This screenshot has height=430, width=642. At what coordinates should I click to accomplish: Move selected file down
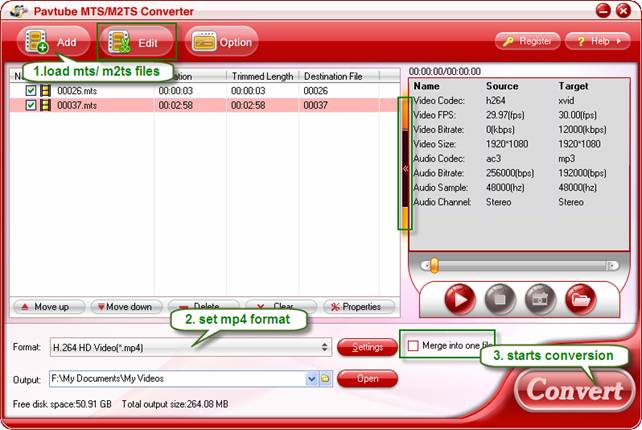pos(127,307)
